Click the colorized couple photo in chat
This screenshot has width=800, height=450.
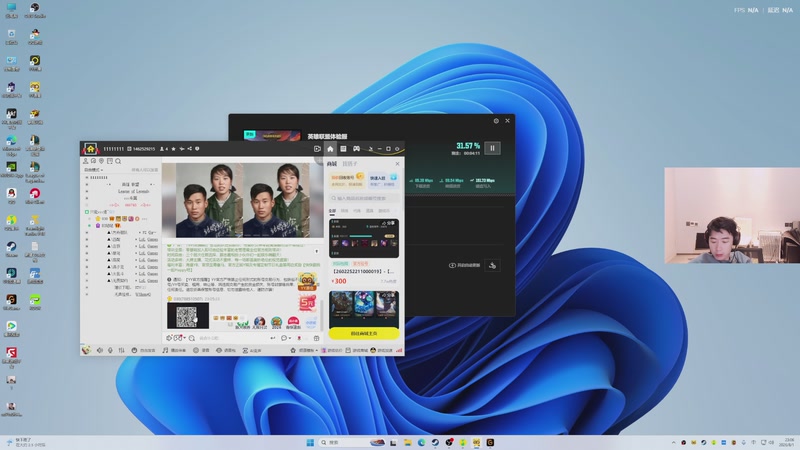pyautogui.click(x=242, y=201)
